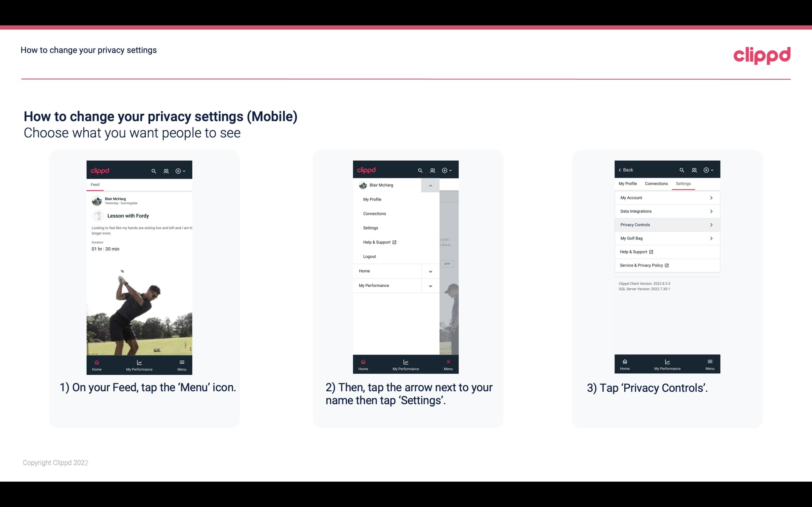812x507 pixels.
Task: Tap the Search icon in the app bar
Action: coord(153,171)
